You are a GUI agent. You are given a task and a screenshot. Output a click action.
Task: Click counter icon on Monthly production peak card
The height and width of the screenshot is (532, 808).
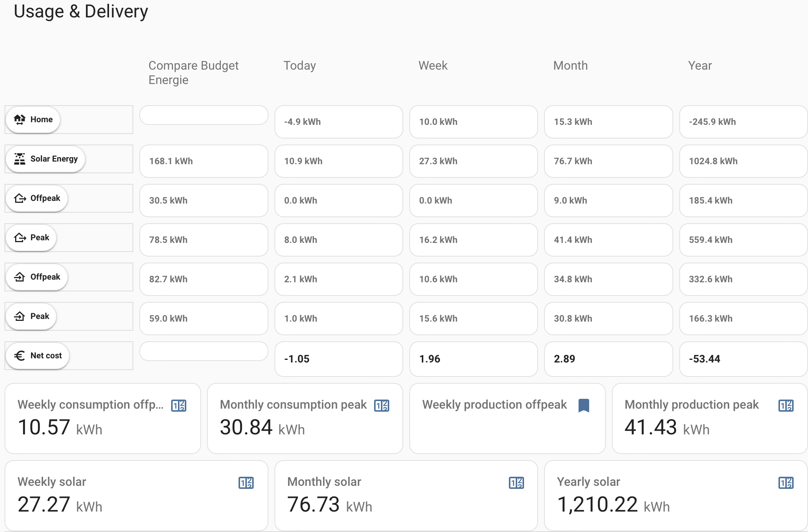click(x=786, y=406)
